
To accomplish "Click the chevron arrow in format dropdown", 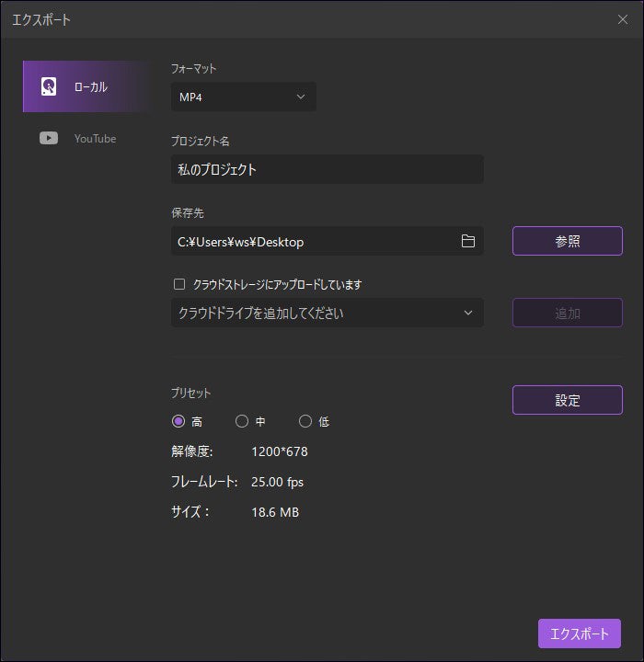I will (x=300, y=97).
